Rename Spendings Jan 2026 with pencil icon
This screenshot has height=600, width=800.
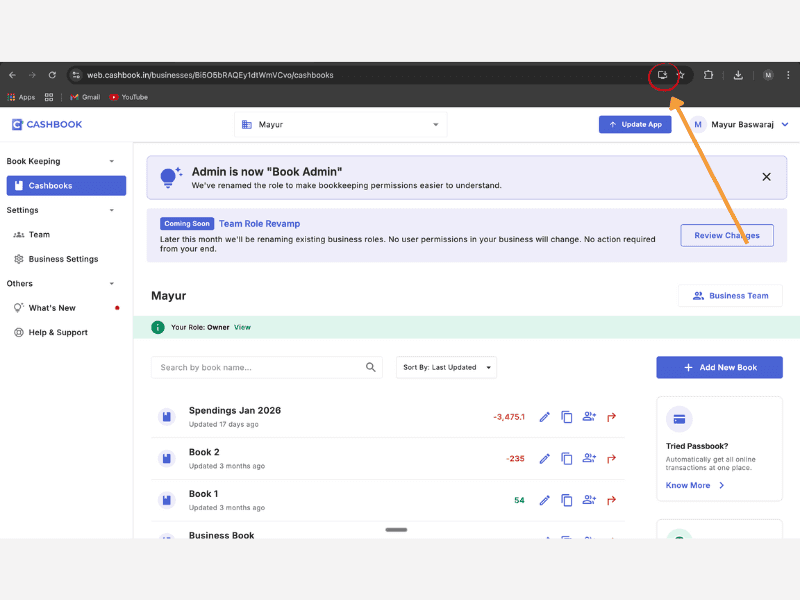[x=544, y=417]
